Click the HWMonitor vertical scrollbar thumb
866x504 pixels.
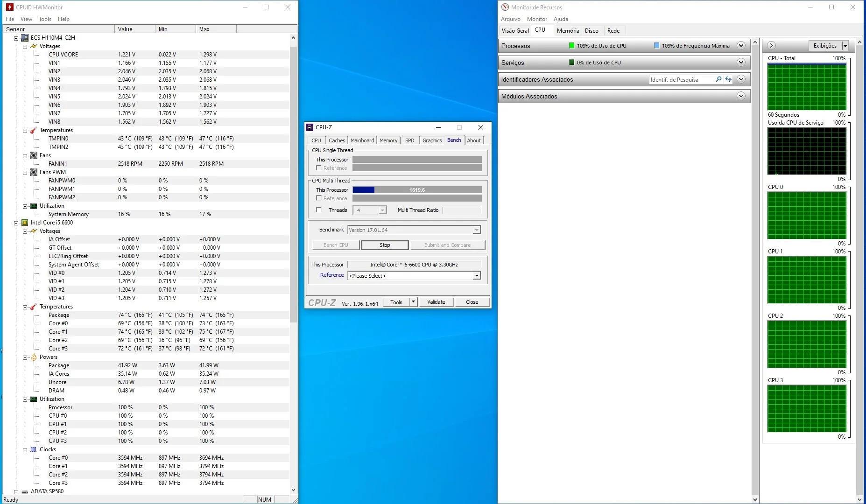(293, 184)
